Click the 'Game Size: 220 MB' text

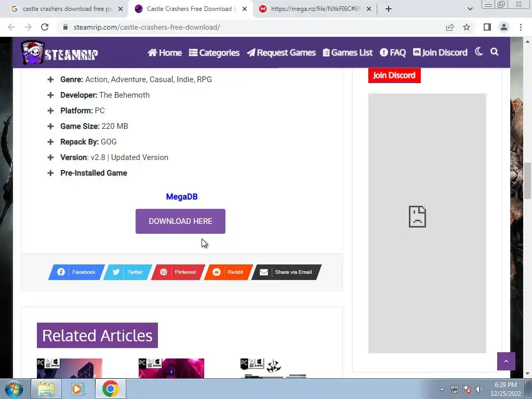[x=95, y=126]
